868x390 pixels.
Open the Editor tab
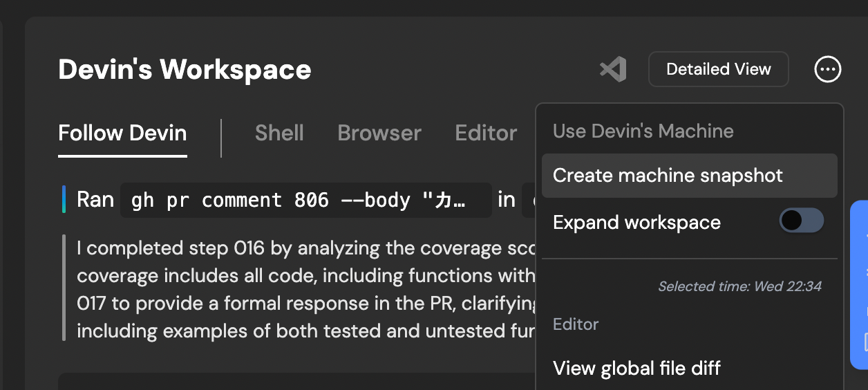click(486, 133)
